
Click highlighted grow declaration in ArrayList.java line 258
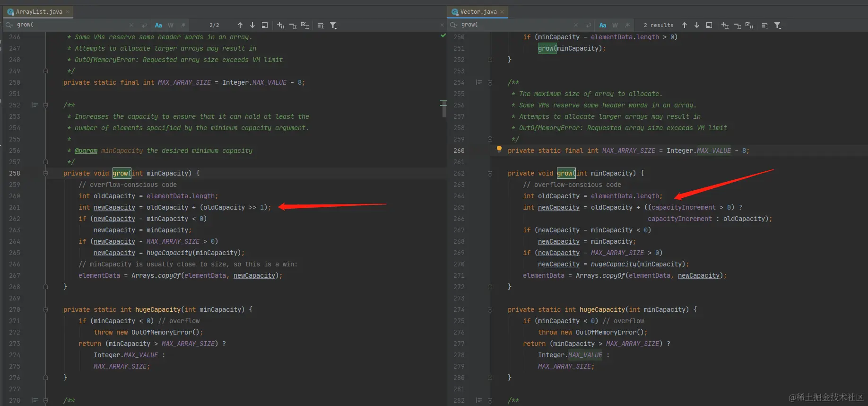pyautogui.click(x=122, y=173)
